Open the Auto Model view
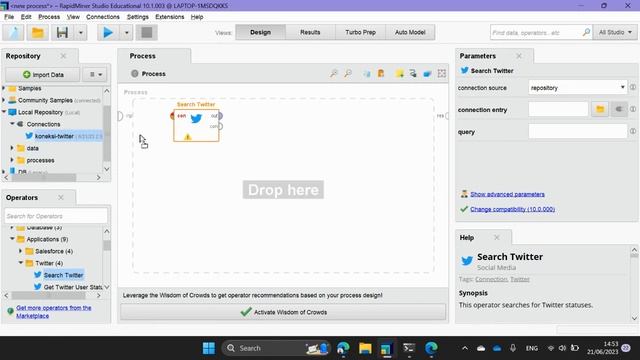This screenshot has height=360, width=640. coord(410,32)
